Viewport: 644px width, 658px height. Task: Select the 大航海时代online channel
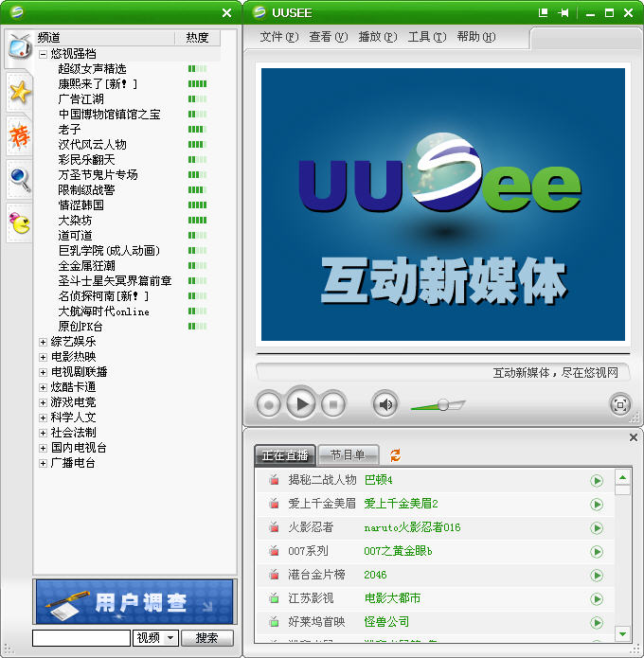click(103, 311)
